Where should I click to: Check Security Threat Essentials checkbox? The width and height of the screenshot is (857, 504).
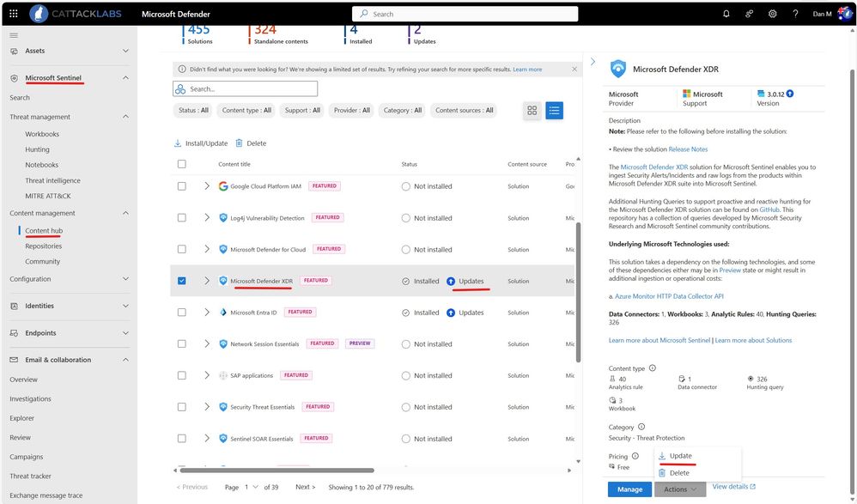[182, 407]
